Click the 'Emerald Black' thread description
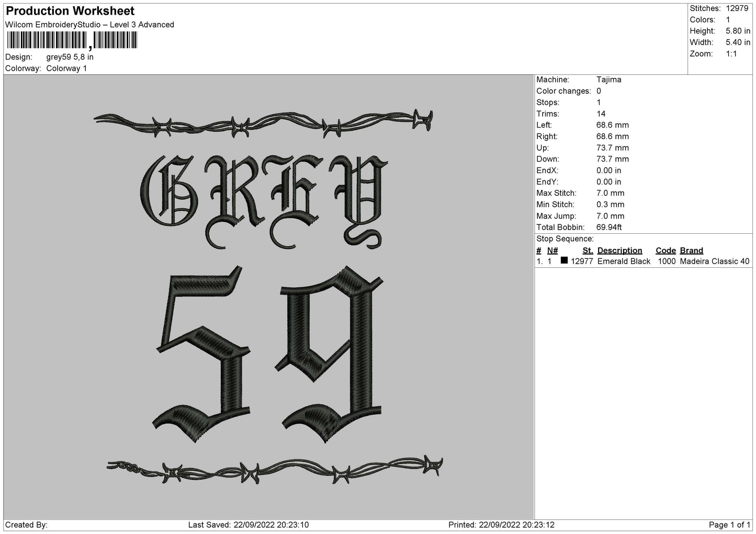756x534 pixels. click(624, 262)
